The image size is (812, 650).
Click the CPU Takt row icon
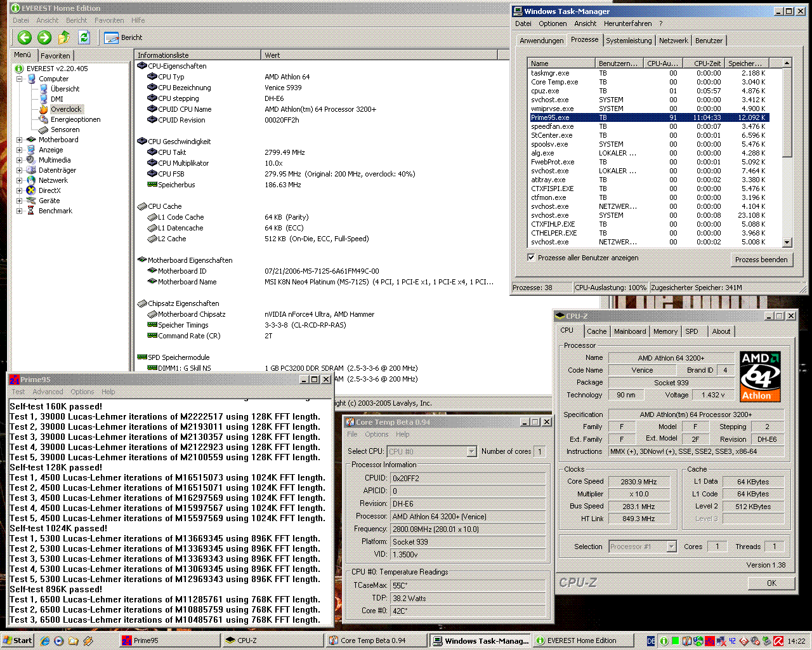pyautogui.click(x=152, y=152)
